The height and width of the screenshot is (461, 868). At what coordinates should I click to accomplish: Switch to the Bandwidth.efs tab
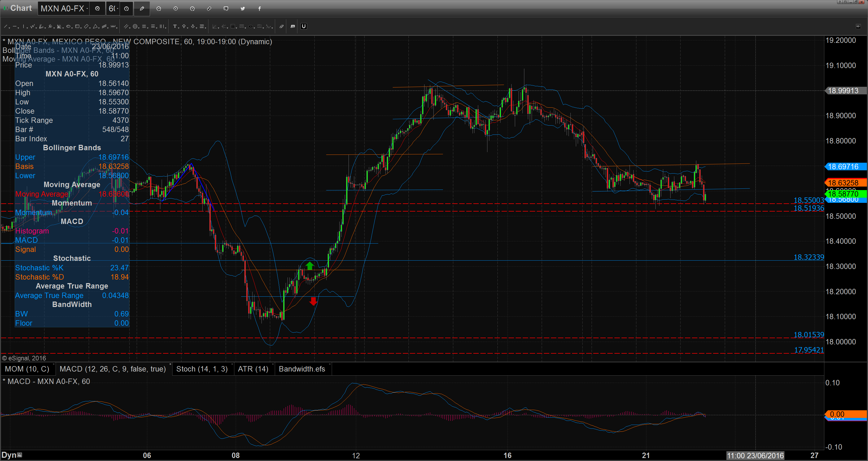tap(302, 369)
